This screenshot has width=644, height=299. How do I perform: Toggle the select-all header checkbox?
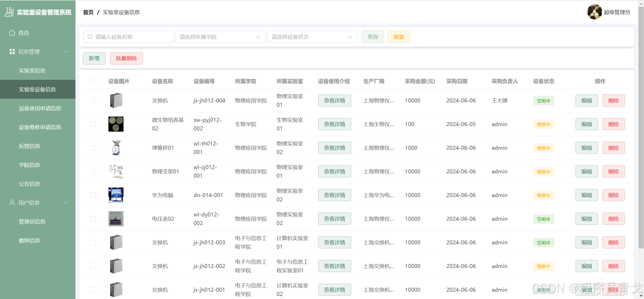pos(93,81)
